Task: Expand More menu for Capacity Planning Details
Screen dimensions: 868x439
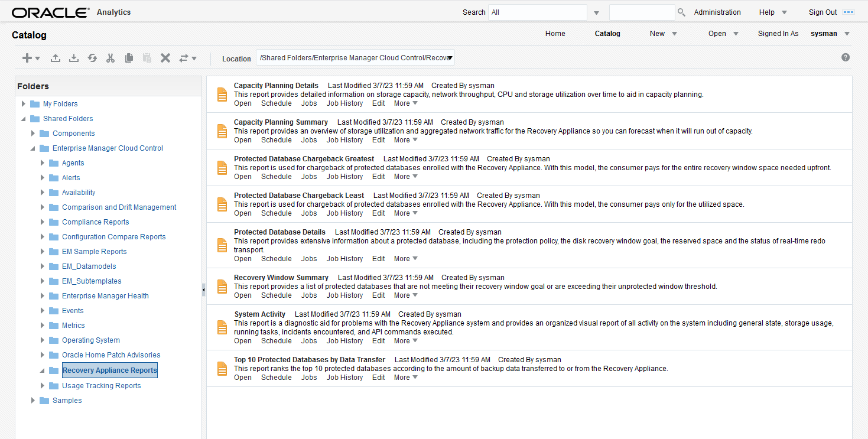Action: [406, 103]
